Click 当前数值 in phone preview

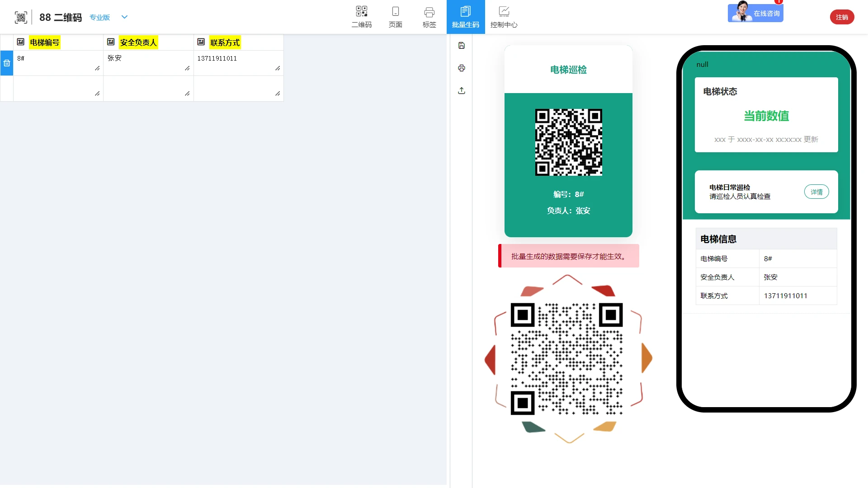[x=766, y=116]
